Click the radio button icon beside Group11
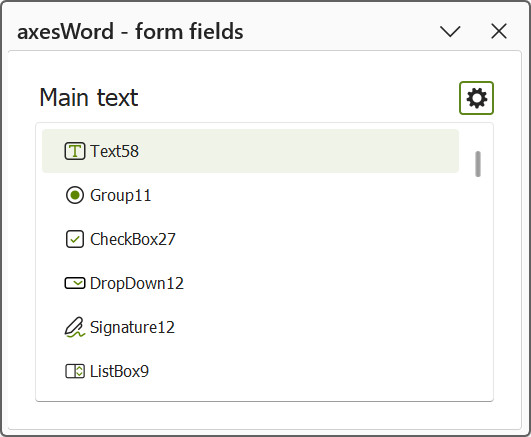Screen dimensions: 531x437 pyautogui.click(x=75, y=195)
